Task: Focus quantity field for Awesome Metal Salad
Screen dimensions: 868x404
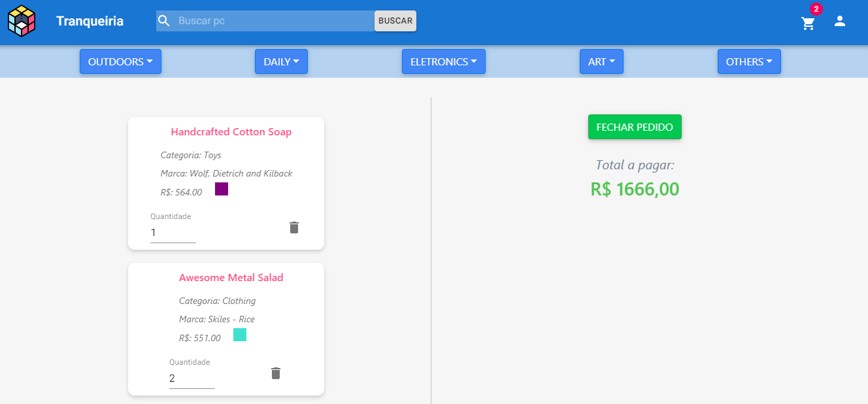Action: pyautogui.click(x=192, y=379)
